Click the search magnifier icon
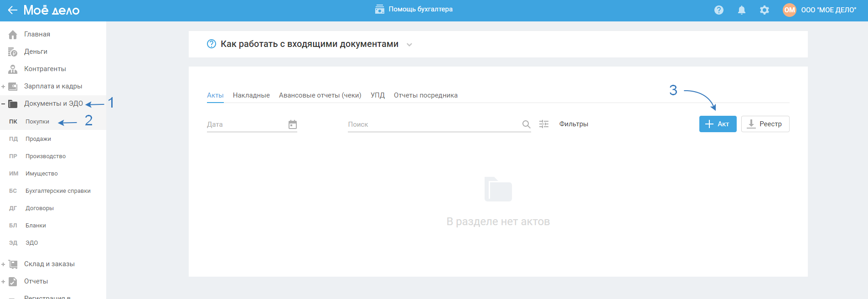This screenshot has height=299, width=868. (x=526, y=124)
